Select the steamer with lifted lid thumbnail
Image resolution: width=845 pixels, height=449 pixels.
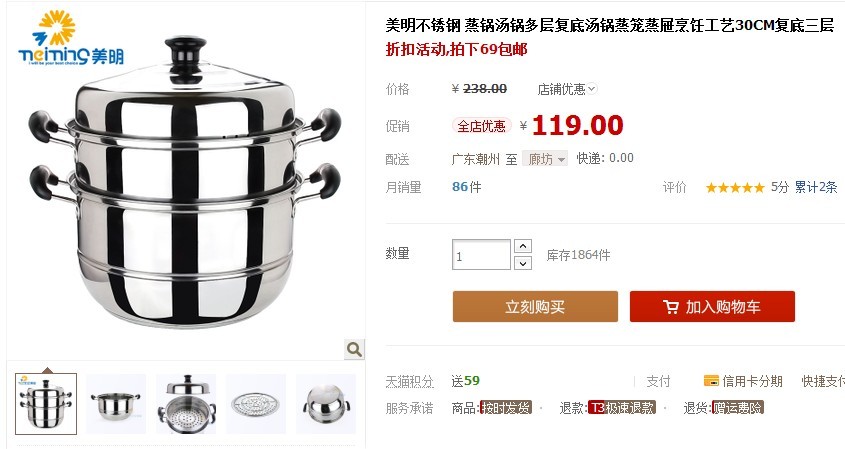pyautogui.click(x=186, y=404)
